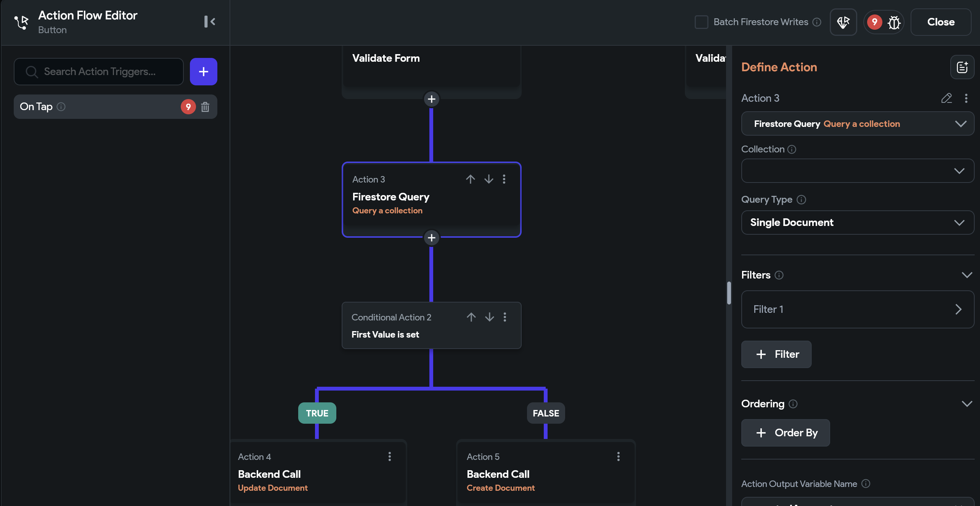Open the Collection dropdown
980x506 pixels.
(857, 171)
